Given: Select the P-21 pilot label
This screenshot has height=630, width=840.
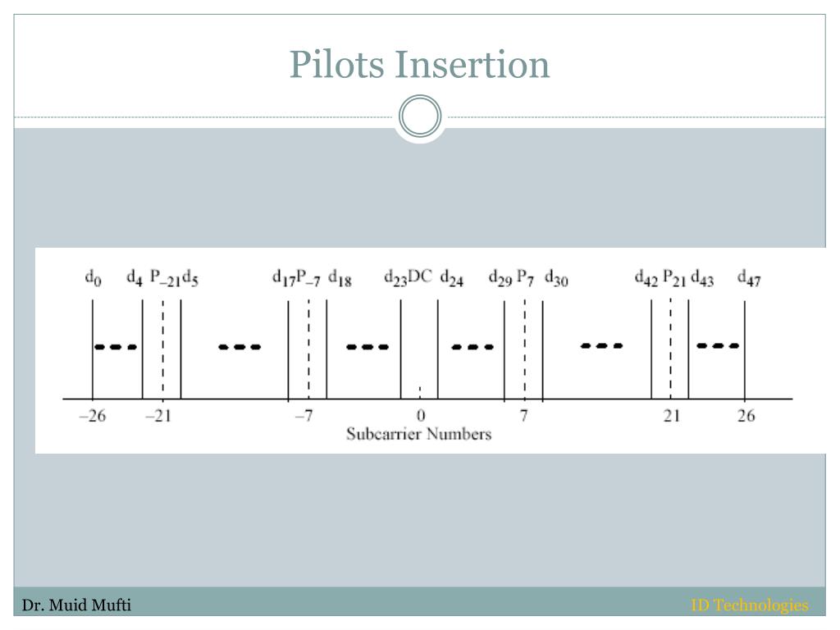Looking at the screenshot, I should tap(165, 277).
